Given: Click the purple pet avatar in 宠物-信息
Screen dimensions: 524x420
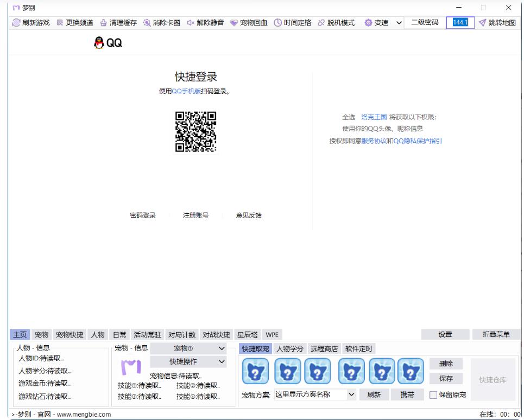Looking at the screenshot, I should point(131,367).
